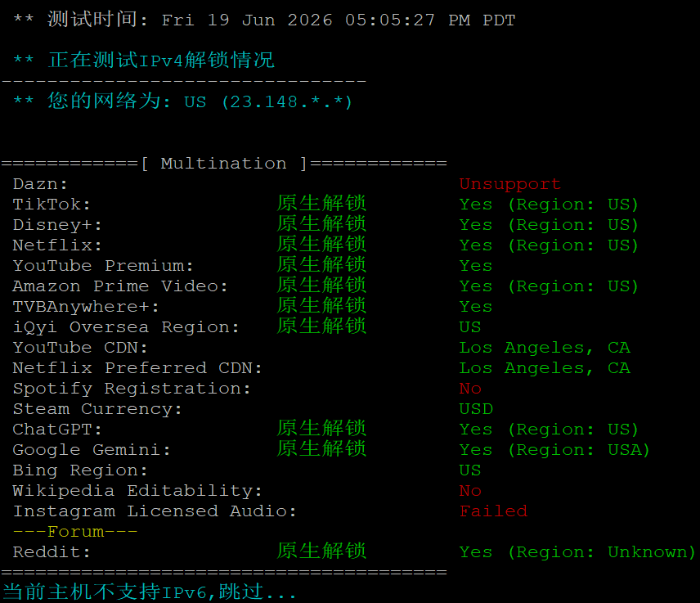Click 'Yes (Region: US)' in Disney+ row
This screenshot has height=603, width=700.
tap(549, 225)
